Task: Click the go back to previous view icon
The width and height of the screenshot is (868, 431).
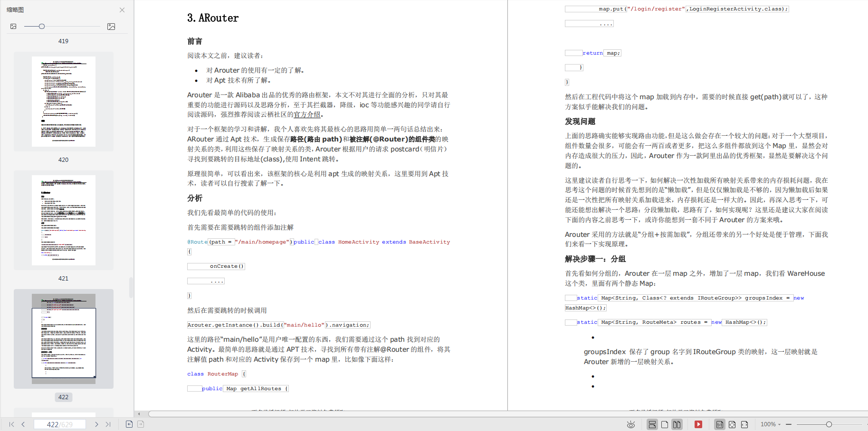Action: point(129,424)
